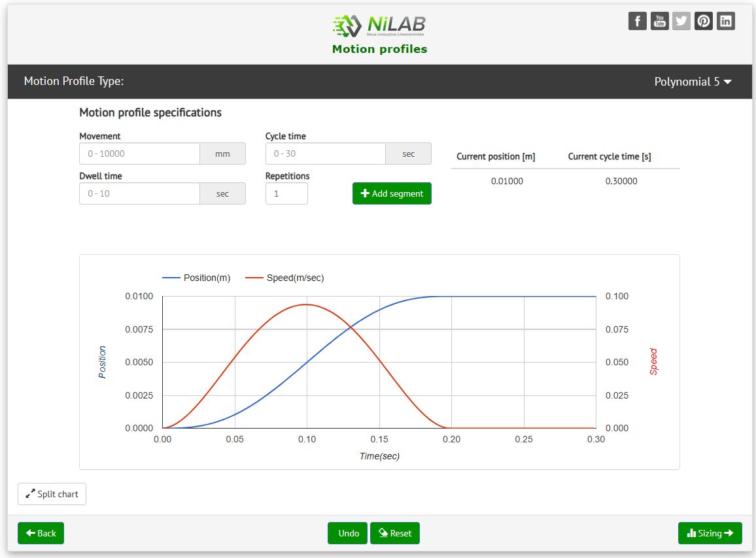Click the Split chart button

52,494
